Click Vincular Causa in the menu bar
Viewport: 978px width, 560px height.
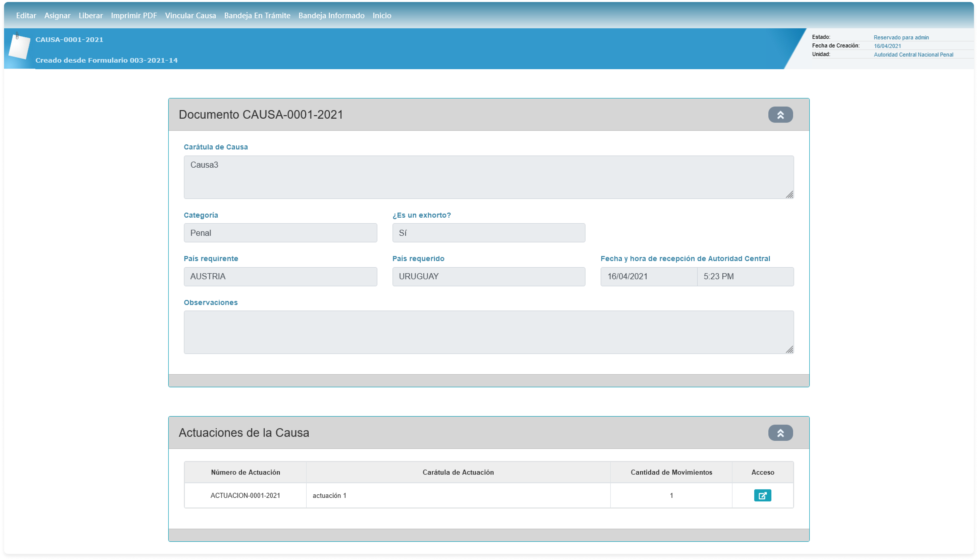click(x=190, y=15)
